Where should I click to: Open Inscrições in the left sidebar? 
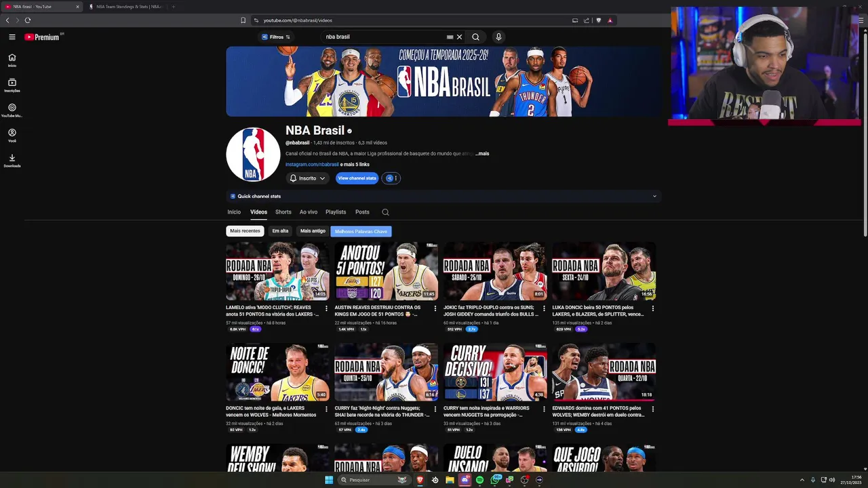pos(12,85)
